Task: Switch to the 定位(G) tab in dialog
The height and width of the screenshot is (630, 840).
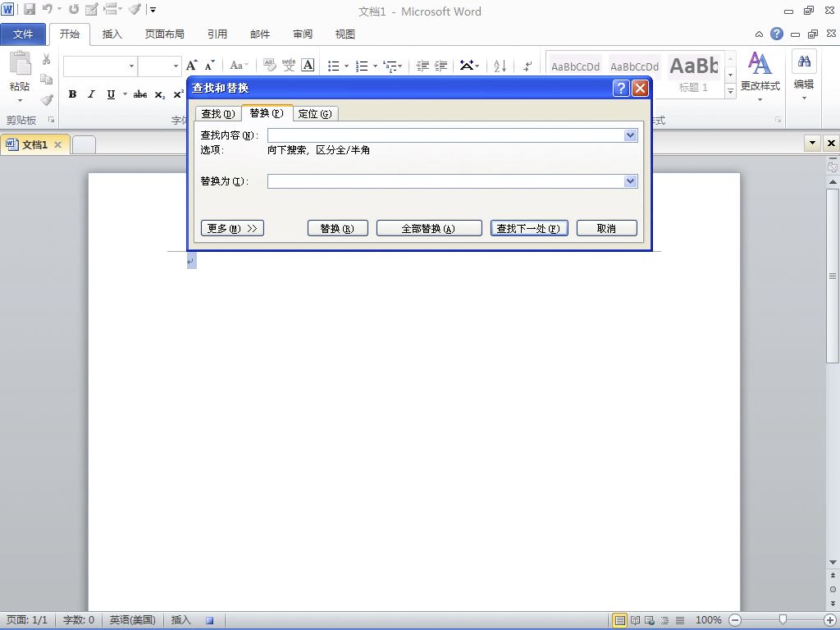Action: click(315, 113)
